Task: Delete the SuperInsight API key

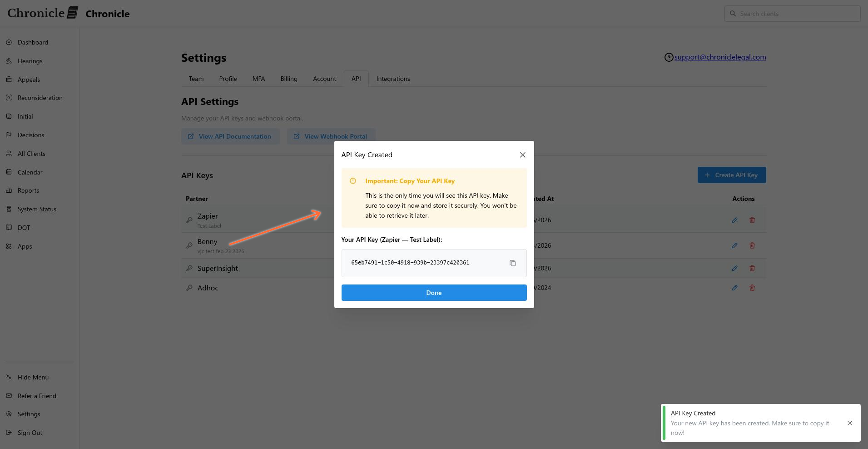Action: click(752, 268)
